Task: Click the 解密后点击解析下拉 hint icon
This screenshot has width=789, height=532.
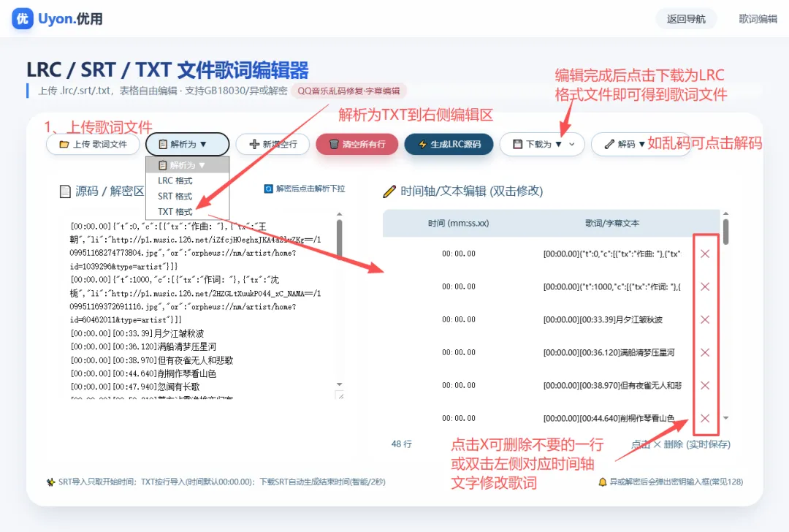Action: click(269, 189)
